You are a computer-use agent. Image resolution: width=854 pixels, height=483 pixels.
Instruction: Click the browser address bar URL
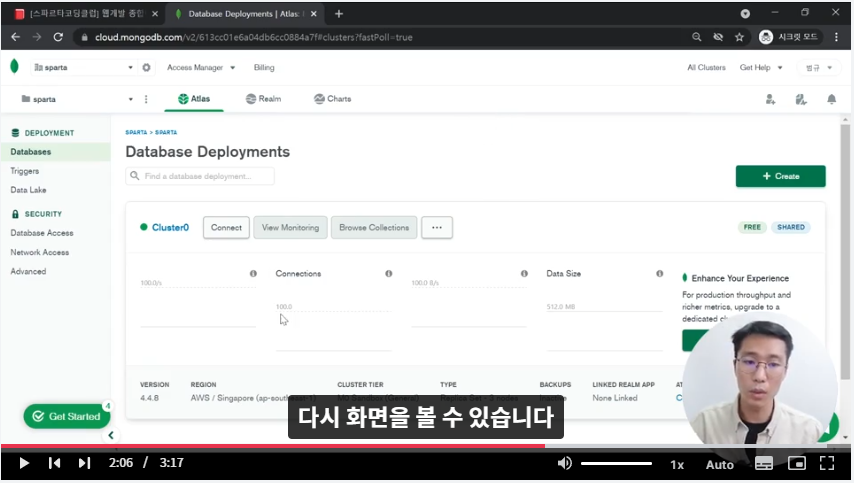253,37
